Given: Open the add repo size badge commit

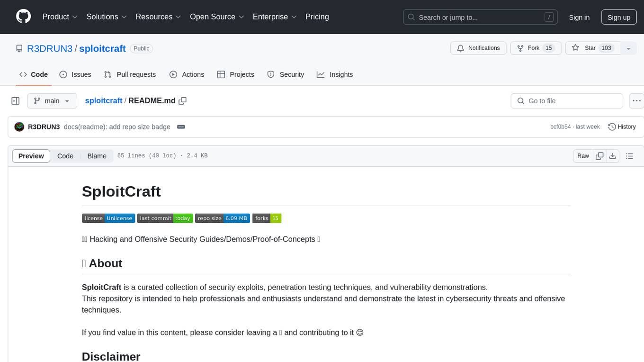Looking at the screenshot, I should pos(117,127).
